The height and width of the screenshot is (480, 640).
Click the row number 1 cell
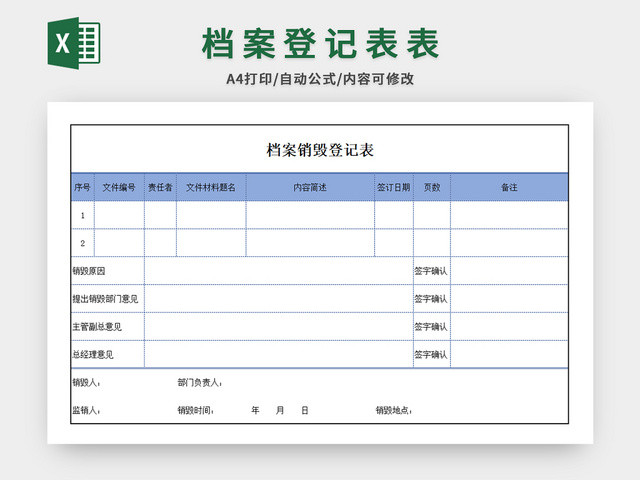coord(83,215)
